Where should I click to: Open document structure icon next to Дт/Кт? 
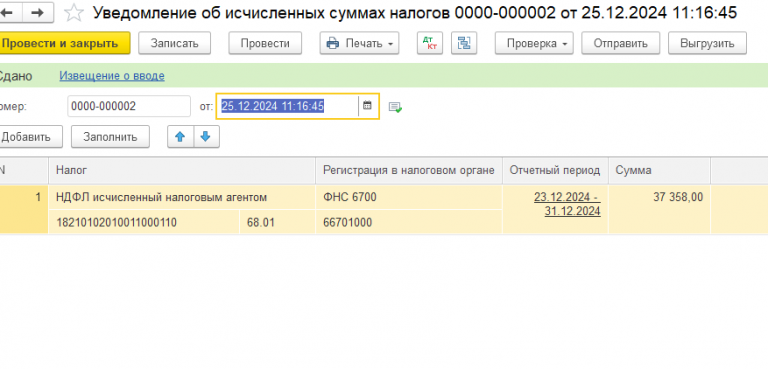(463, 43)
